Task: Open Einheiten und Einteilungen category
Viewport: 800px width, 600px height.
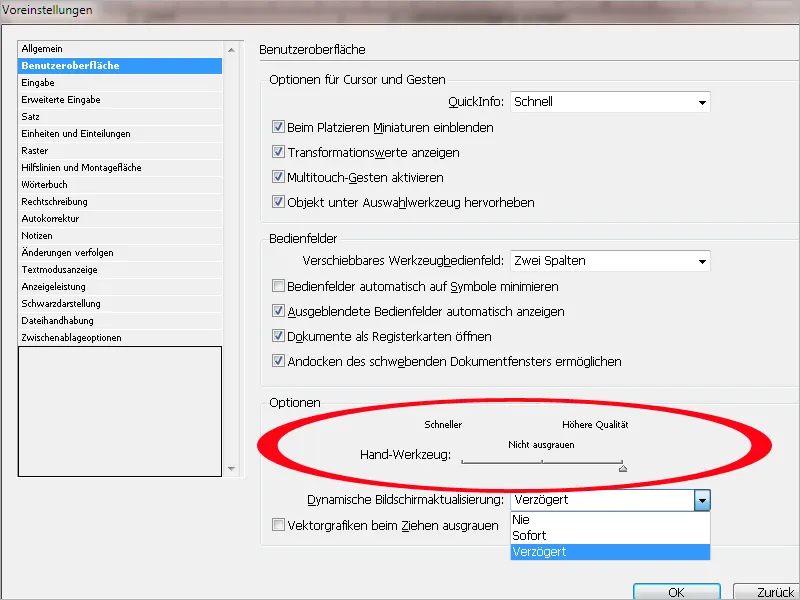Action: tap(120, 134)
